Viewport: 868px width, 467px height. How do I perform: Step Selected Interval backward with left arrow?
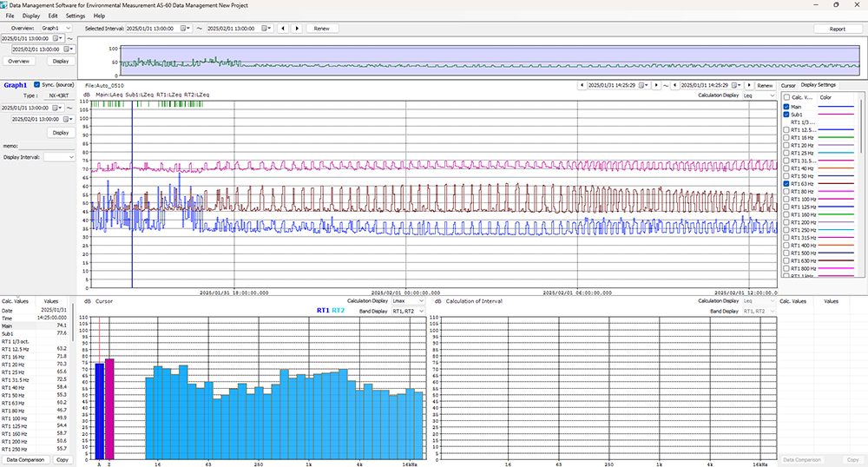pos(283,29)
